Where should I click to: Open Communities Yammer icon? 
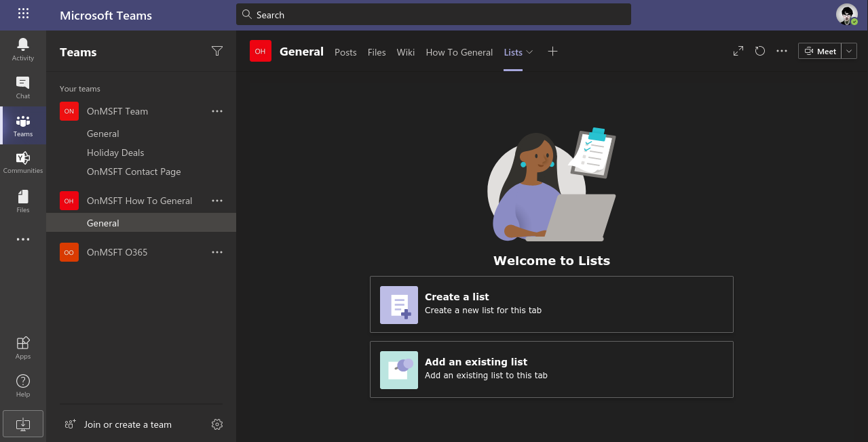[x=23, y=163]
